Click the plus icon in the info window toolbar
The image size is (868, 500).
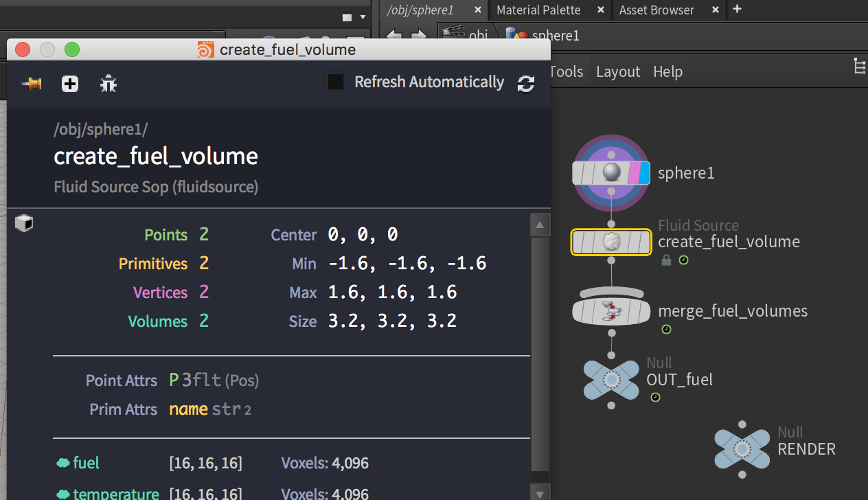pyautogui.click(x=70, y=84)
